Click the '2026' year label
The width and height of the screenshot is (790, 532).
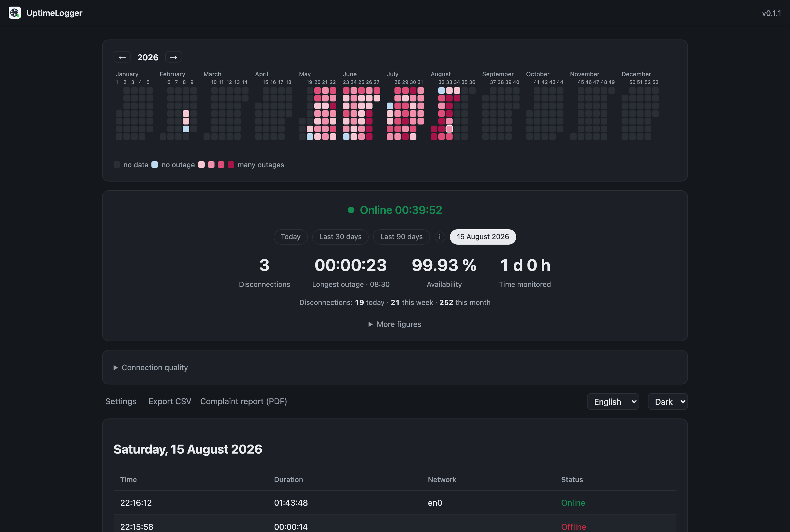click(x=148, y=57)
